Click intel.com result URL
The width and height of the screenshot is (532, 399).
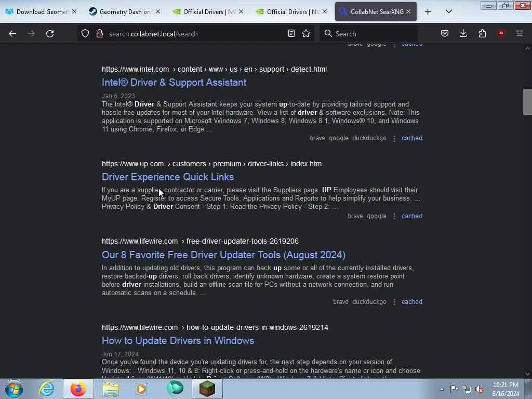point(214,69)
